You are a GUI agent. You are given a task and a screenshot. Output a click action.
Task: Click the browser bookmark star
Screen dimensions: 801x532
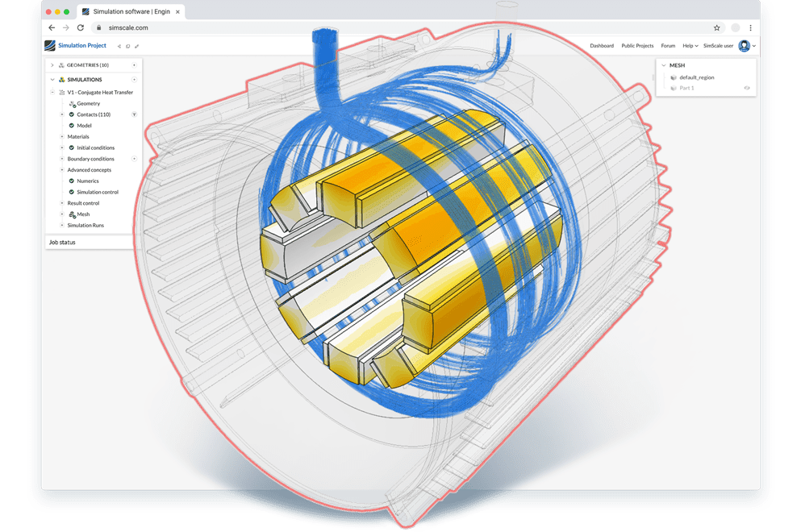pyautogui.click(x=715, y=27)
